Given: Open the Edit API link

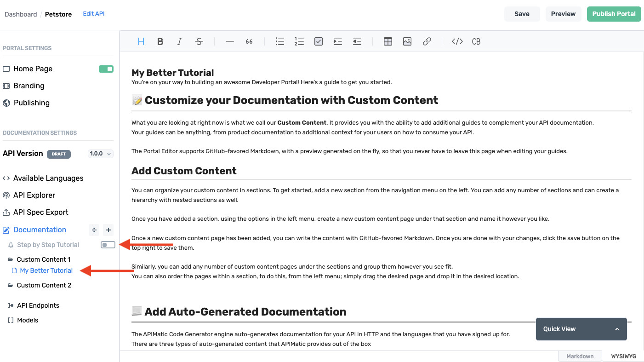Looking at the screenshot, I should click(94, 14).
